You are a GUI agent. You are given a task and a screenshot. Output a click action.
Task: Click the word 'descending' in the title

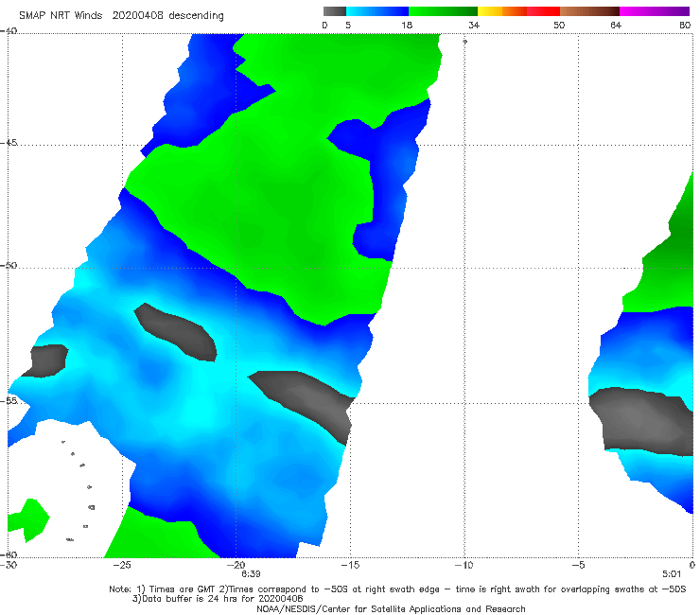(197, 16)
